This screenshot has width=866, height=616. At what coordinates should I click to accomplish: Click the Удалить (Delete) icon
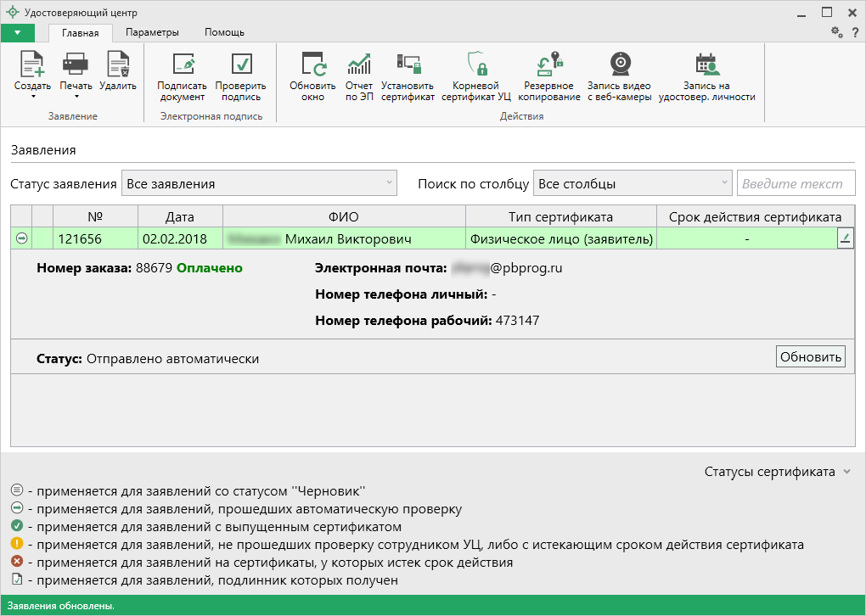117,65
